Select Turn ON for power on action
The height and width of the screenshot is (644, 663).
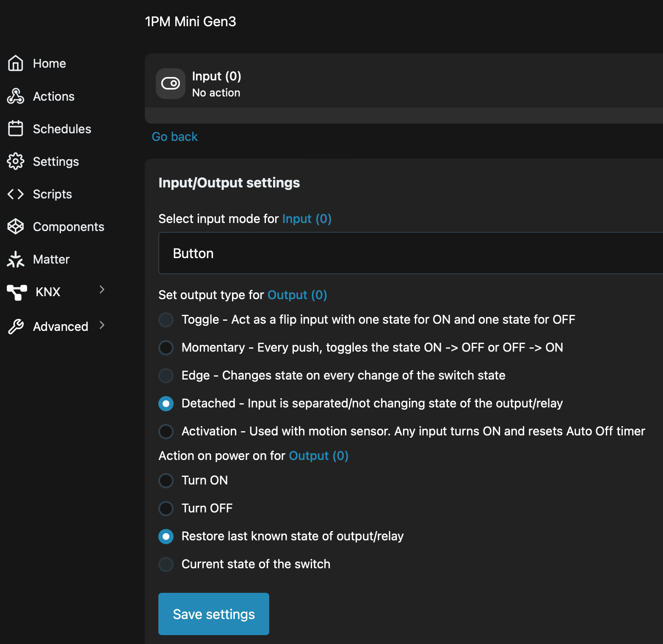tap(166, 481)
